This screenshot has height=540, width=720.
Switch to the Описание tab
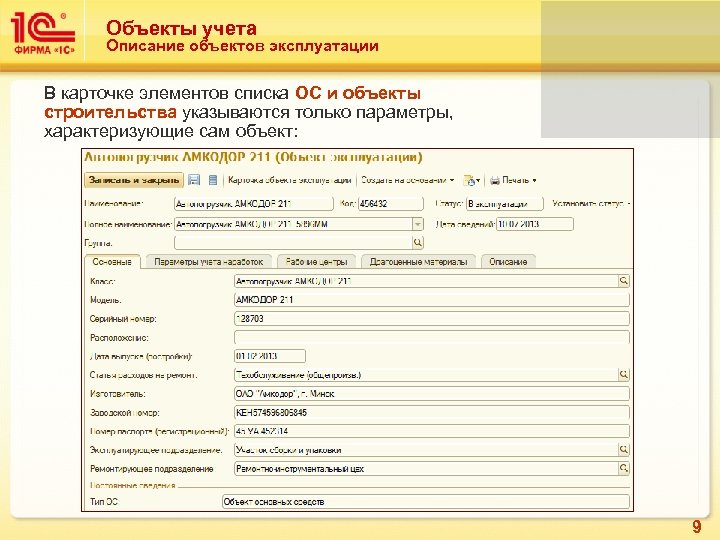click(508, 262)
